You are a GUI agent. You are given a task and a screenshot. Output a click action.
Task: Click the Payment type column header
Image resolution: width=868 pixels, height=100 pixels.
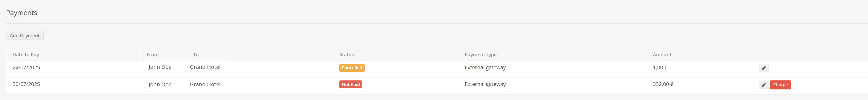[x=481, y=55]
